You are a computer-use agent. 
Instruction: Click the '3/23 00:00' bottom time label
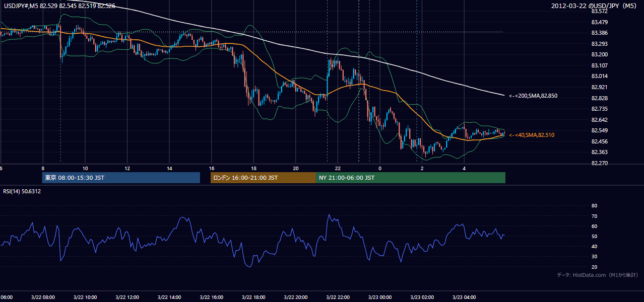click(x=379, y=297)
